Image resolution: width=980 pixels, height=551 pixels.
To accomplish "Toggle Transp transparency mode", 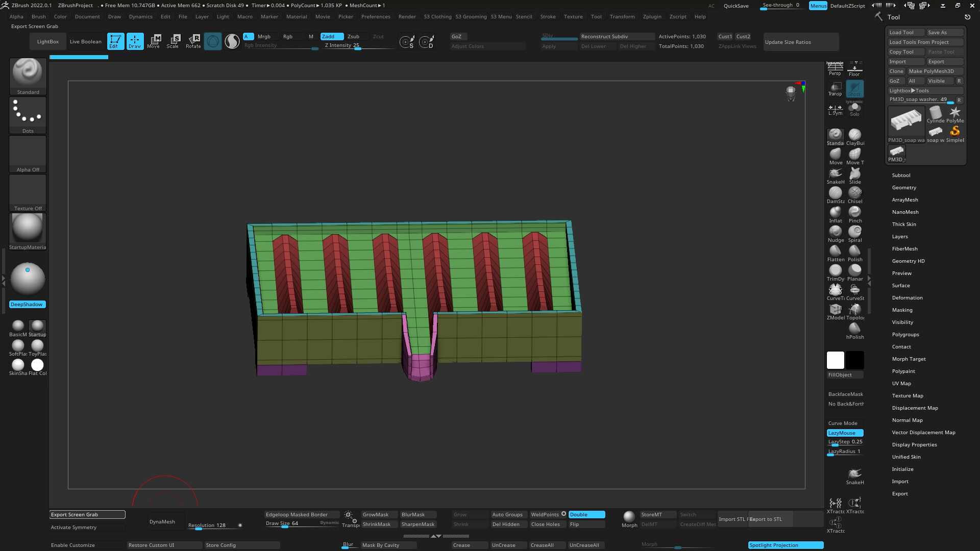I will (x=835, y=89).
